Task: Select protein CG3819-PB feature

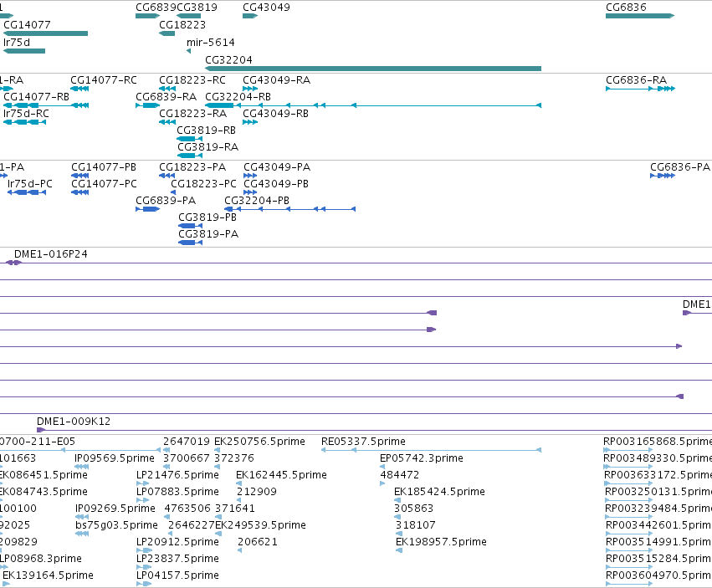Action: [190, 226]
